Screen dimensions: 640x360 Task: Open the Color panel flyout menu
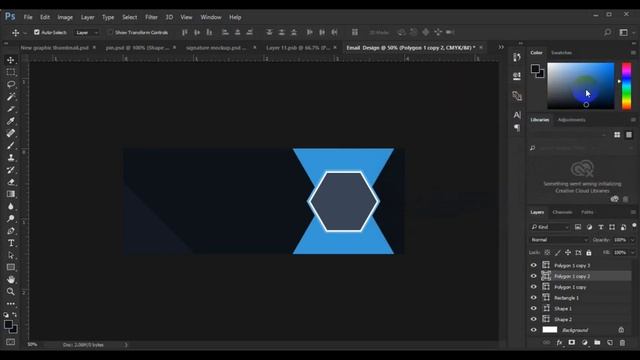pyautogui.click(x=633, y=53)
